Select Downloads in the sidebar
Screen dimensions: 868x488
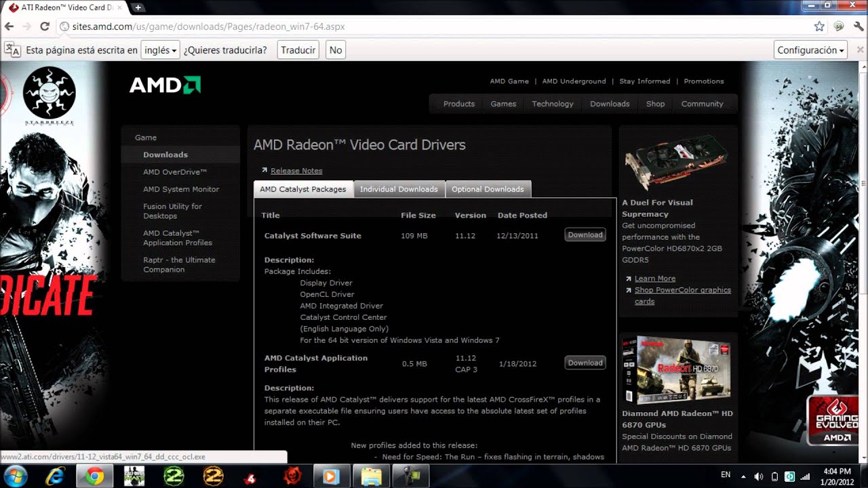tap(165, 155)
